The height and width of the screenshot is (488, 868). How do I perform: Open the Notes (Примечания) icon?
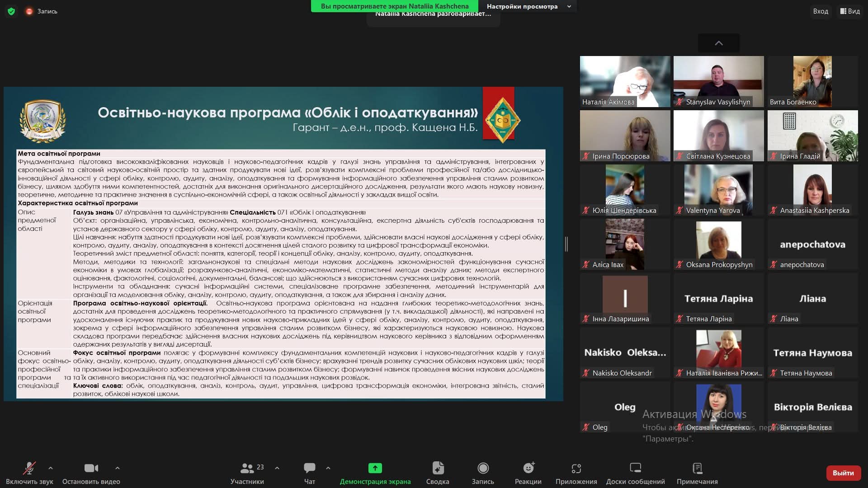pos(697,468)
